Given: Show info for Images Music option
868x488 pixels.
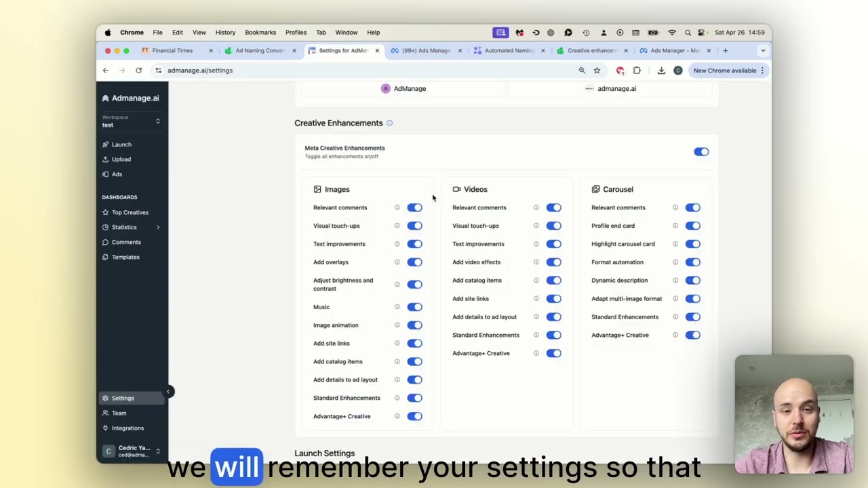Looking at the screenshot, I should 397,307.
